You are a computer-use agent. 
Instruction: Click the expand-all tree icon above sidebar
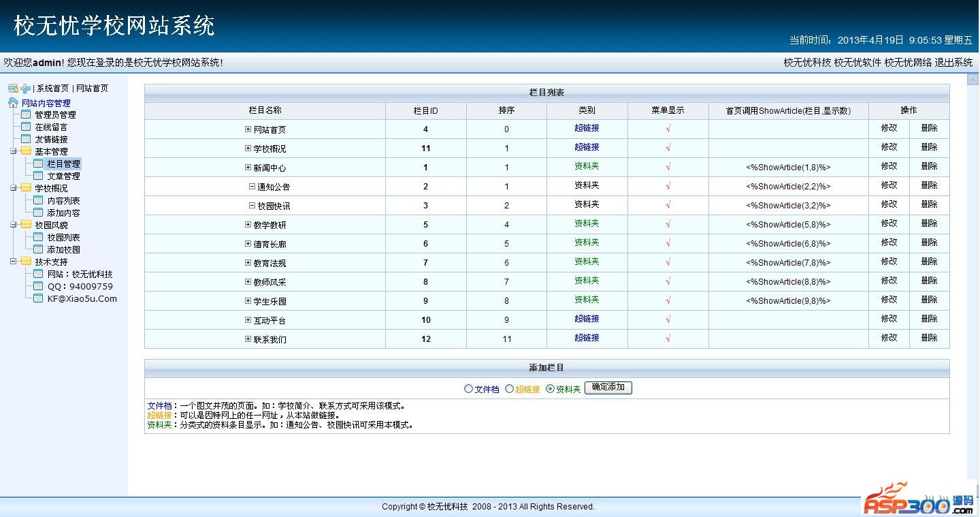pos(13,89)
